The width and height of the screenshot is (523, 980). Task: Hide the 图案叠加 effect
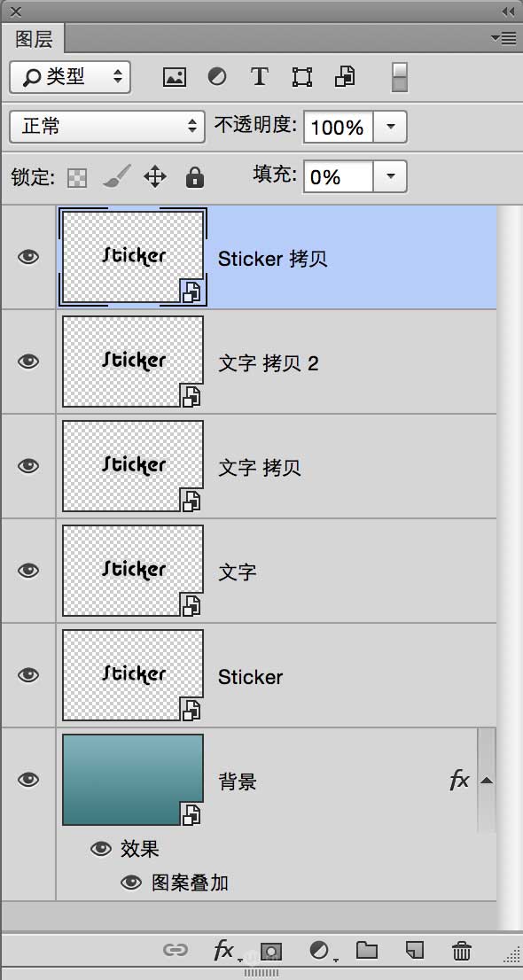[x=131, y=883]
